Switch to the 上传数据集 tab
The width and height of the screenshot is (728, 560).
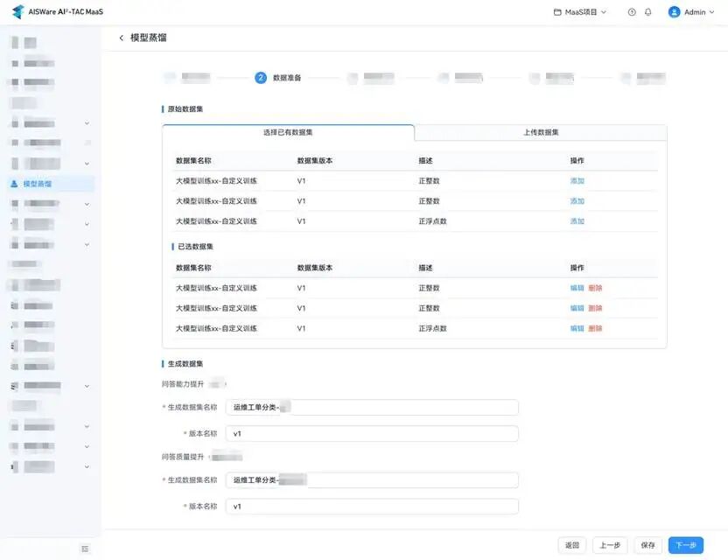tap(541, 132)
